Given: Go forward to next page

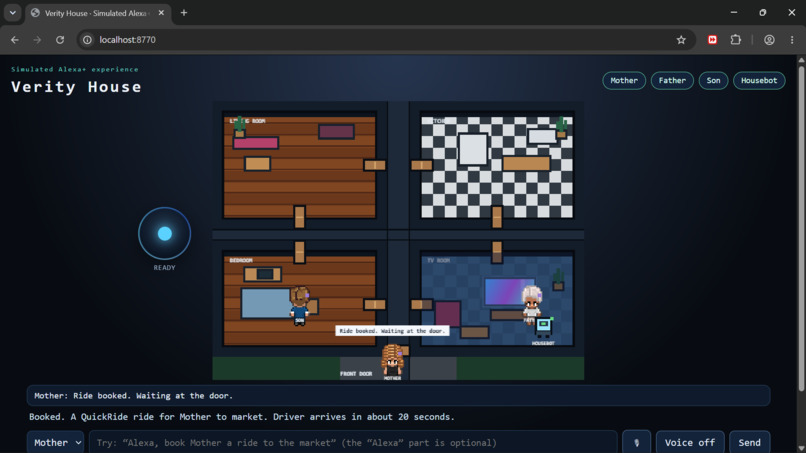Looking at the screenshot, I should [37, 40].
